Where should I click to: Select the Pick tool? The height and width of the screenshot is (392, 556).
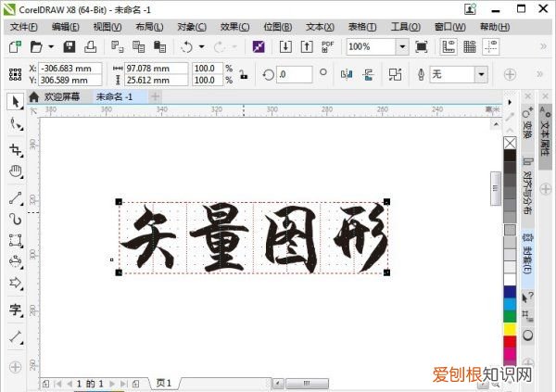[x=15, y=102]
